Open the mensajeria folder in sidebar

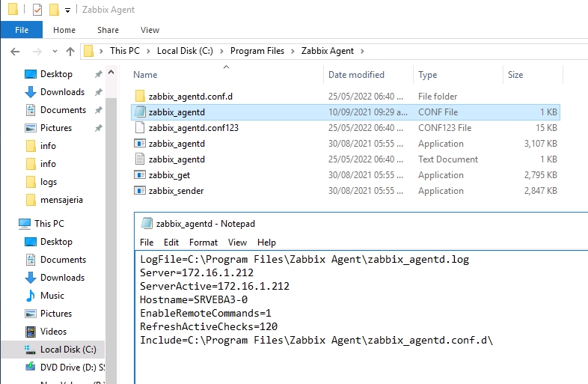pos(61,200)
